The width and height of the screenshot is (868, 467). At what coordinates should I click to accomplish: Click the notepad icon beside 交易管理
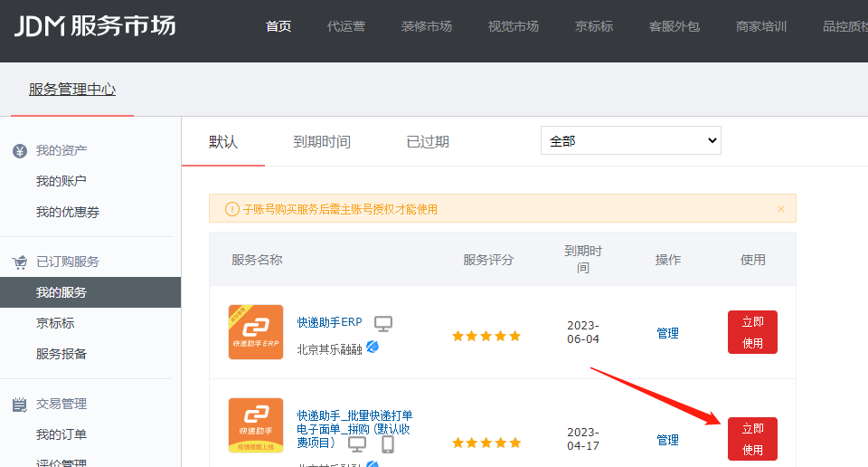19,405
